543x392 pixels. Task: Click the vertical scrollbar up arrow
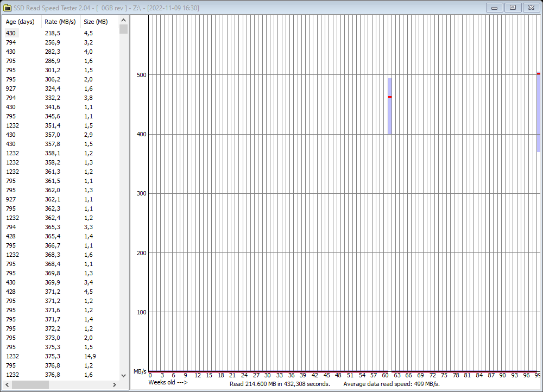(x=123, y=20)
